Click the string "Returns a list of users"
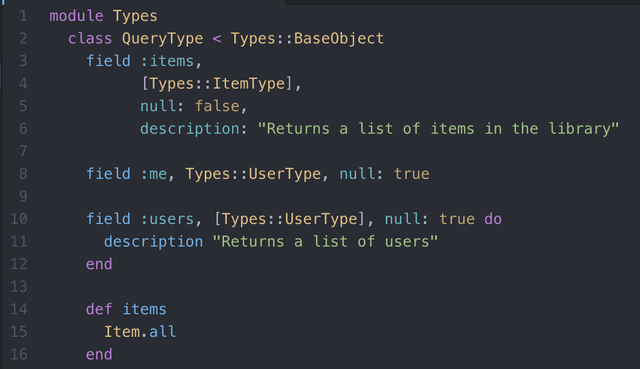 (325, 242)
